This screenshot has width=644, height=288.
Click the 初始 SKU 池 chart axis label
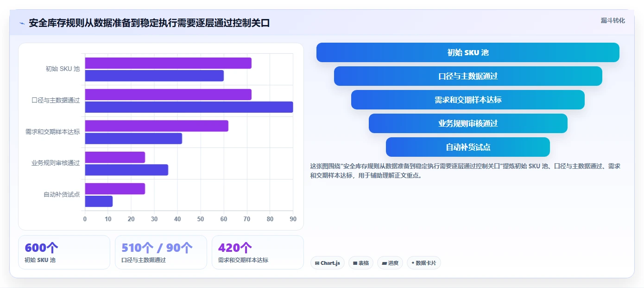(x=63, y=69)
